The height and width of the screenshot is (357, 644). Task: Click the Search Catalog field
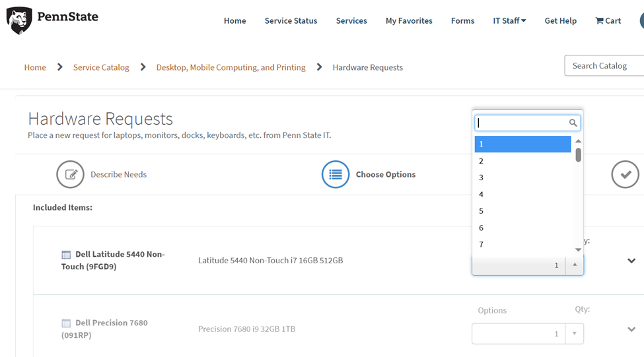click(604, 65)
